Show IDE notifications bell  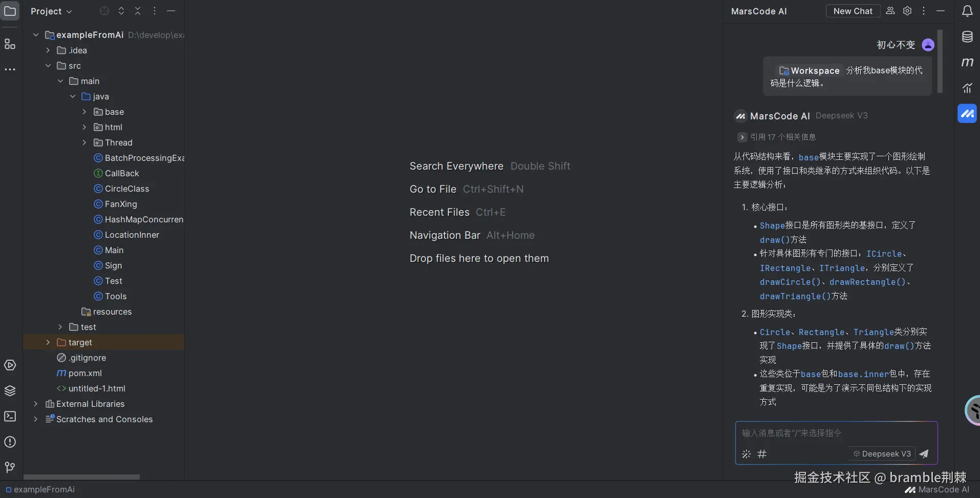pos(967,11)
